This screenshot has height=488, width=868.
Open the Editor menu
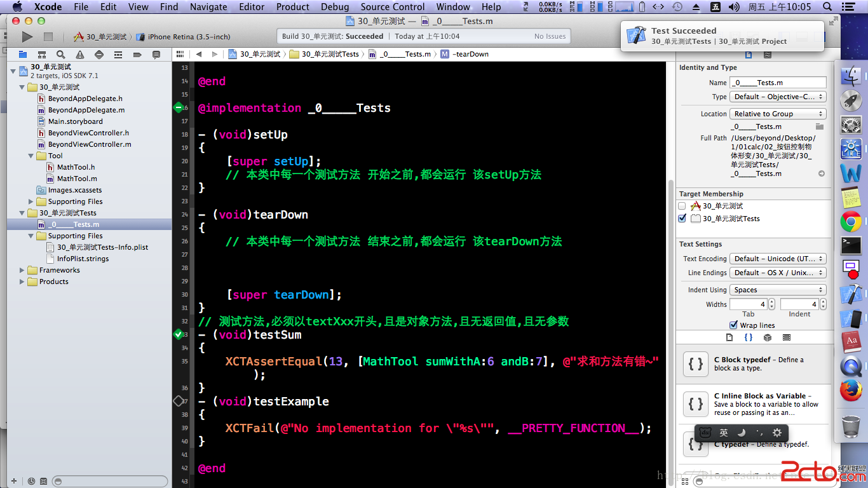(x=252, y=6)
